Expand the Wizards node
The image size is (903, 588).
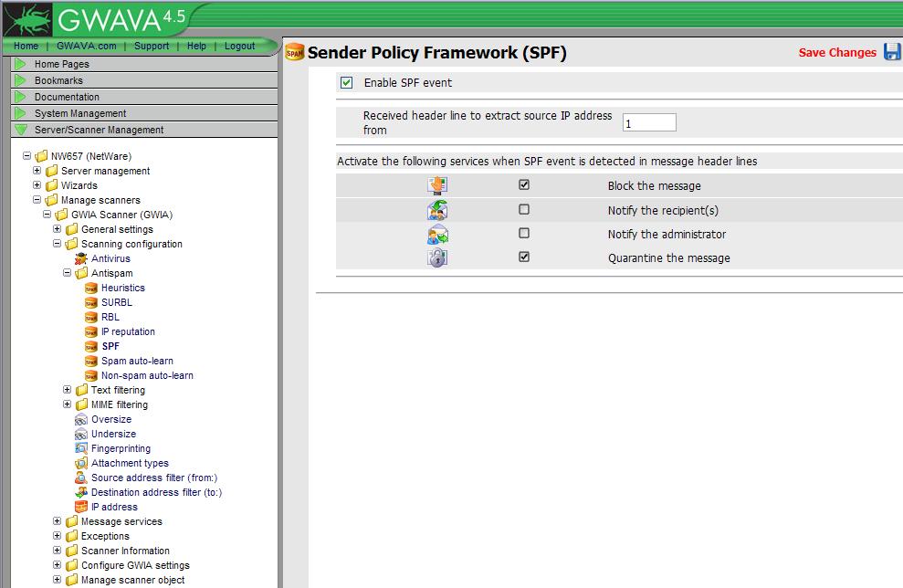pyautogui.click(x=37, y=184)
